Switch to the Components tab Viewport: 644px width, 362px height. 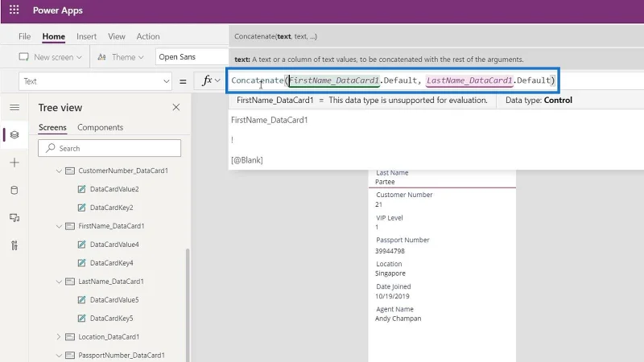pos(100,127)
